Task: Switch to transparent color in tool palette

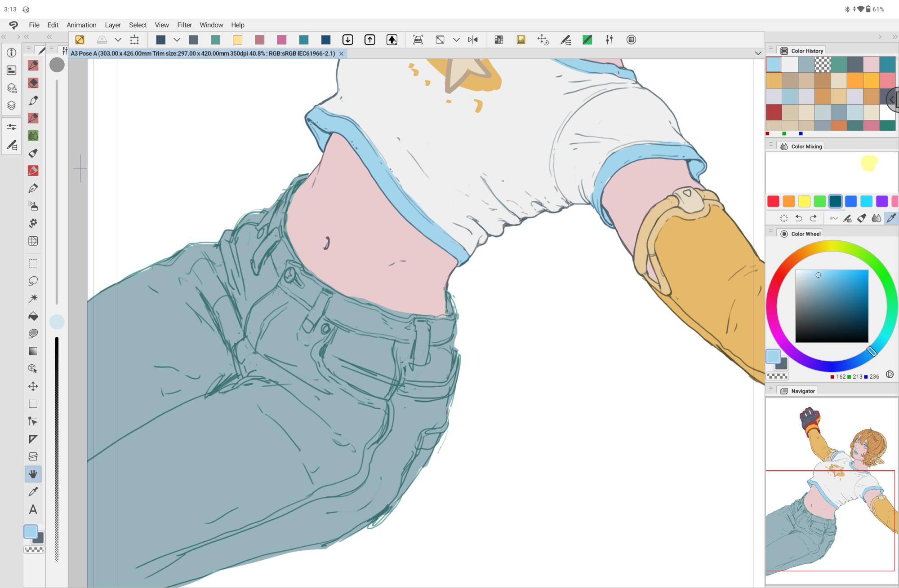Action: point(34,549)
